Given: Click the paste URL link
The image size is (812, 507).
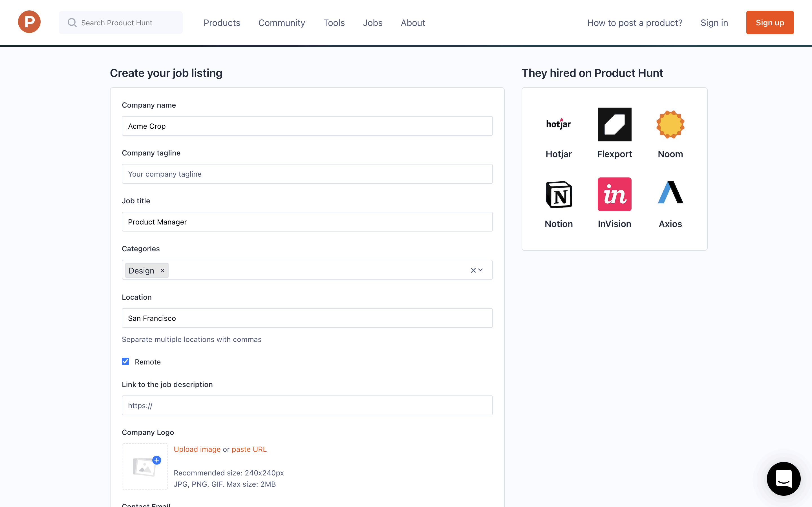Looking at the screenshot, I should tap(249, 449).
